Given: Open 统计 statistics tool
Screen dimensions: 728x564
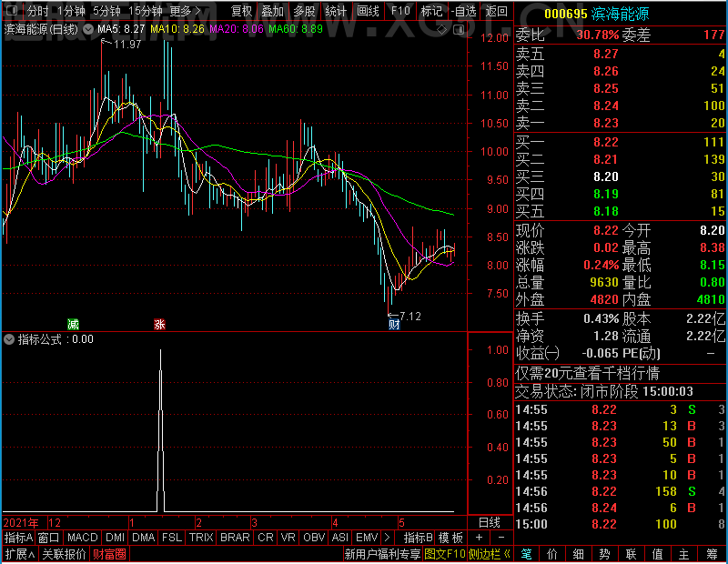Looking at the screenshot, I should tap(336, 11).
